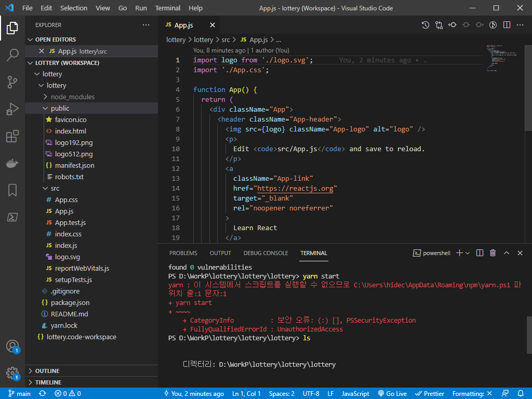Close the terminal panel
532x399 pixels.
click(520, 253)
